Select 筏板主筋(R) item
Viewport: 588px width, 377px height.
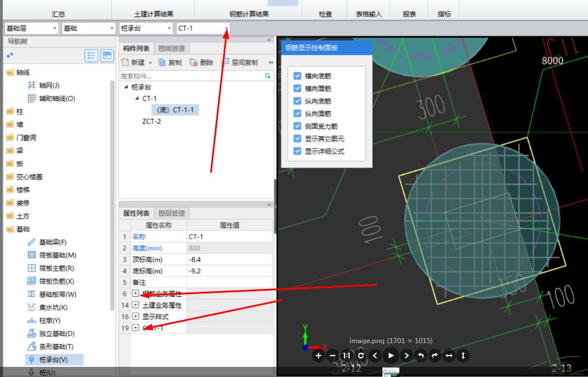point(51,268)
